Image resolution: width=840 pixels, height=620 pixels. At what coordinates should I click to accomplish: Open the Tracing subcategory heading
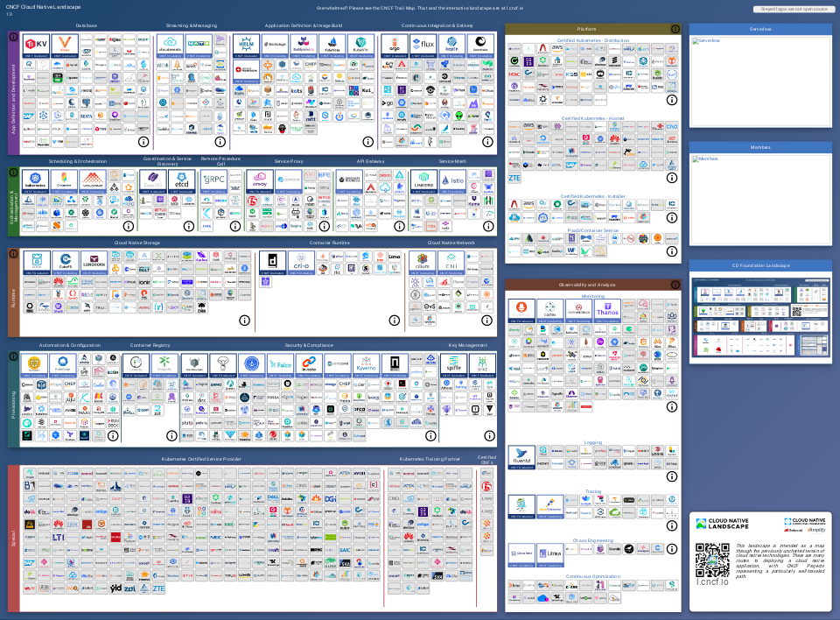tap(593, 491)
